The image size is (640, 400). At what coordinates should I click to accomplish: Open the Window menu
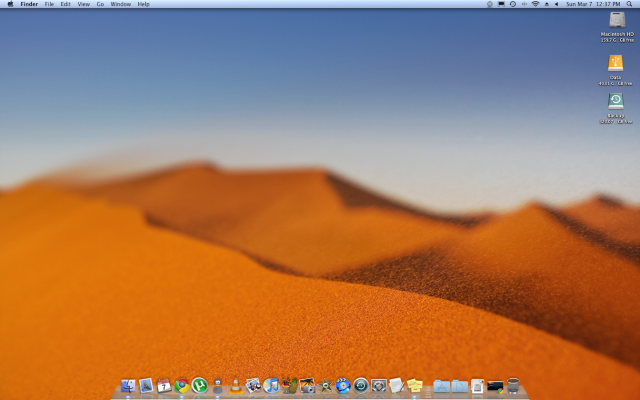[x=120, y=4]
